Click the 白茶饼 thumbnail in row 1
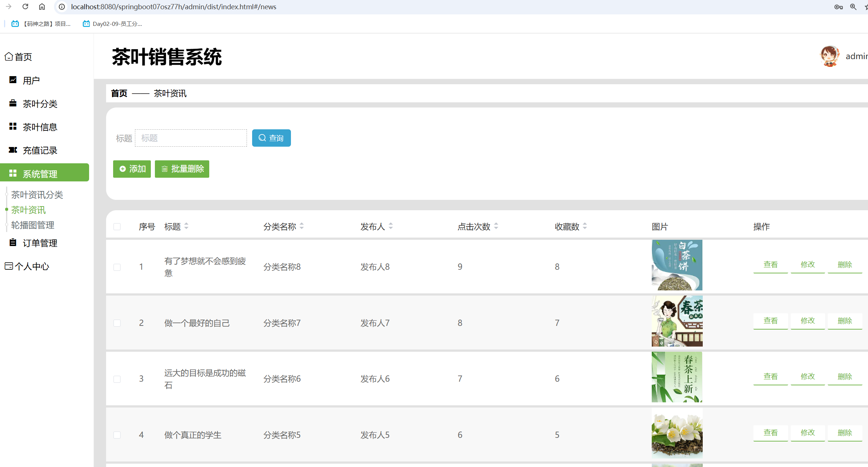The image size is (868, 467). pyautogui.click(x=677, y=265)
